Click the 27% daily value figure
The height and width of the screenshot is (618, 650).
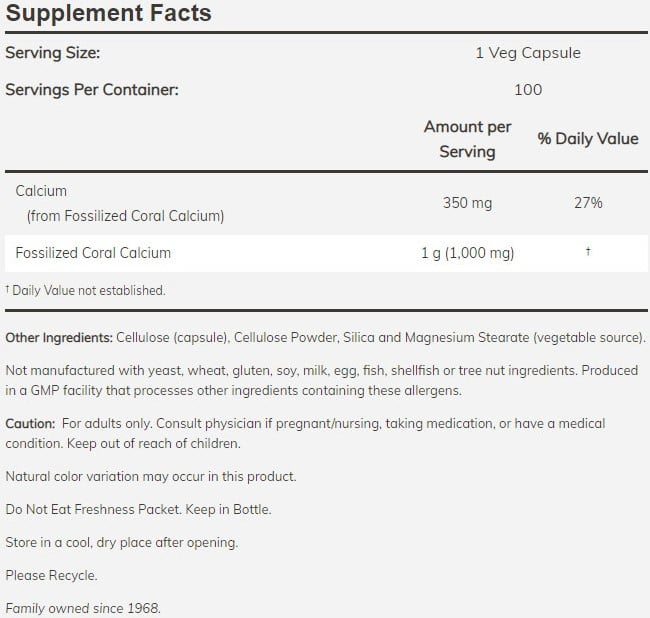pyautogui.click(x=588, y=203)
